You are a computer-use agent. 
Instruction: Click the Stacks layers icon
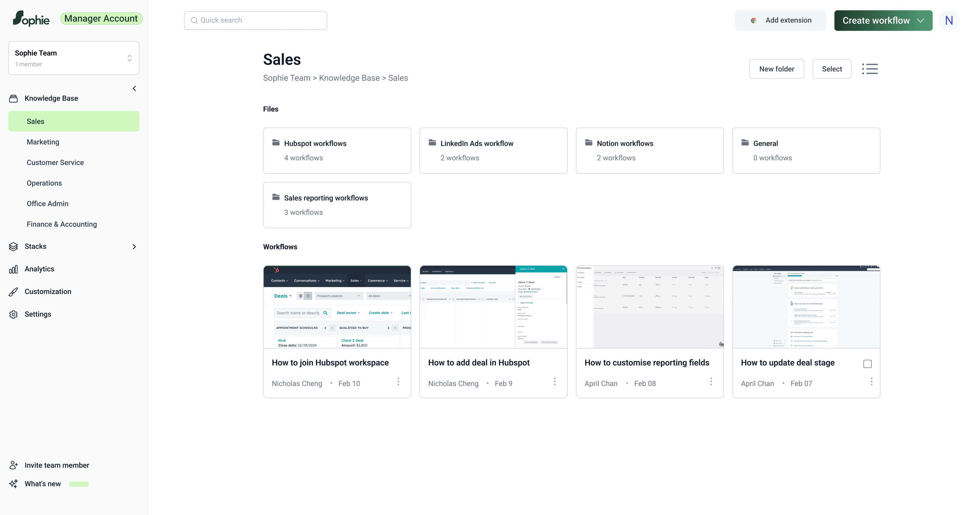[13, 247]
